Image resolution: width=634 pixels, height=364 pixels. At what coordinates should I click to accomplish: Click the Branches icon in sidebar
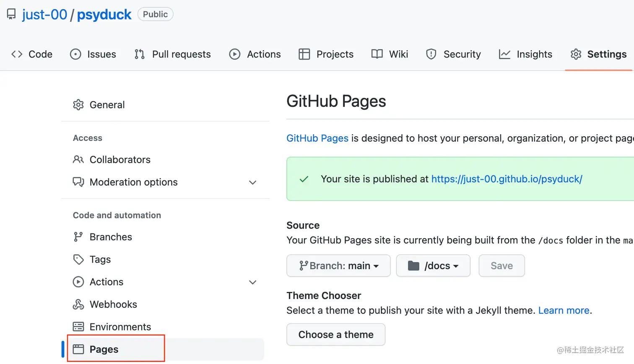[78, 237]
